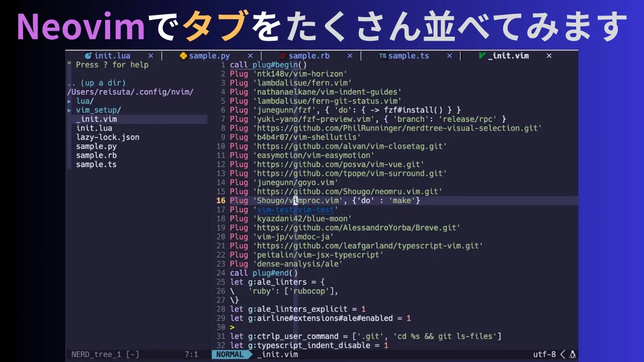The image size is (644, 362).
Task: Click the posva/vim-vue.git URL
Action: click(338, 164)
